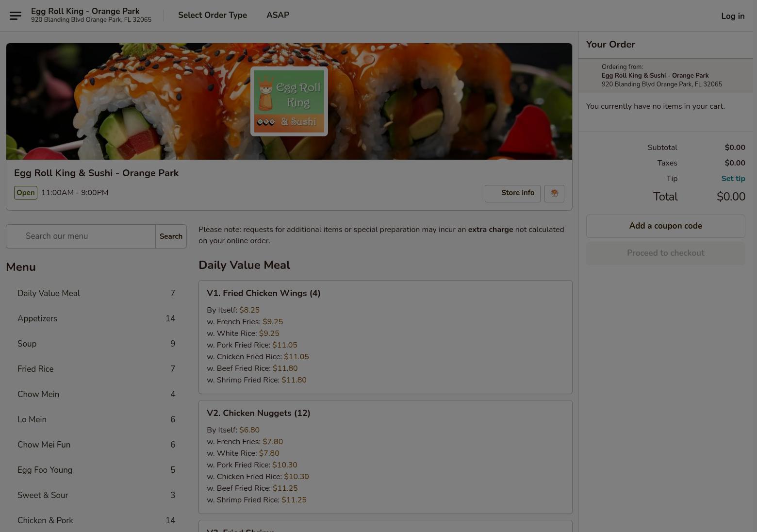Screen dimensions: 757x532
Task: Set tip for the order
Action: tap(733, 179)
